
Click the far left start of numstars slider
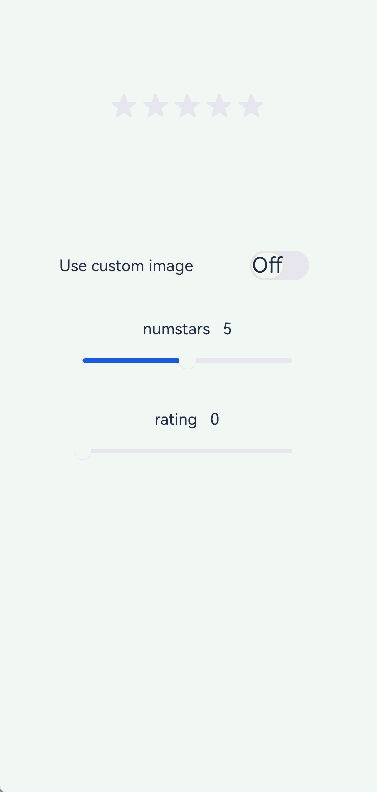(84, 360)
